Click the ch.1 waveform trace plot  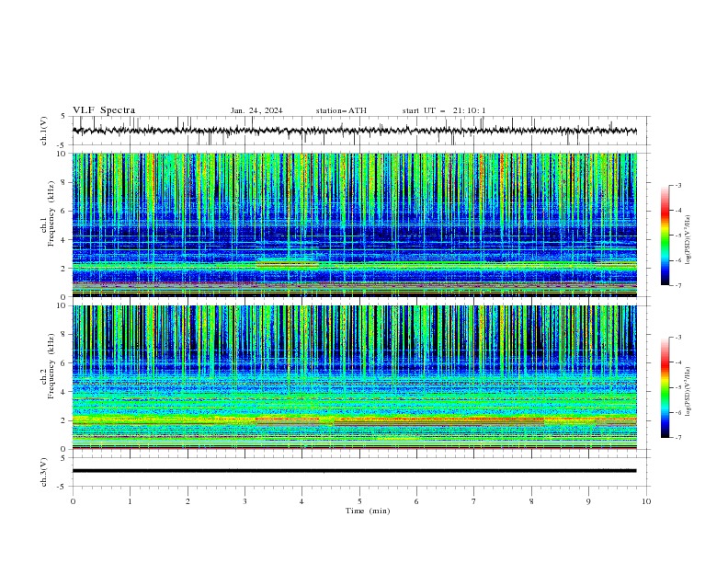355,131
